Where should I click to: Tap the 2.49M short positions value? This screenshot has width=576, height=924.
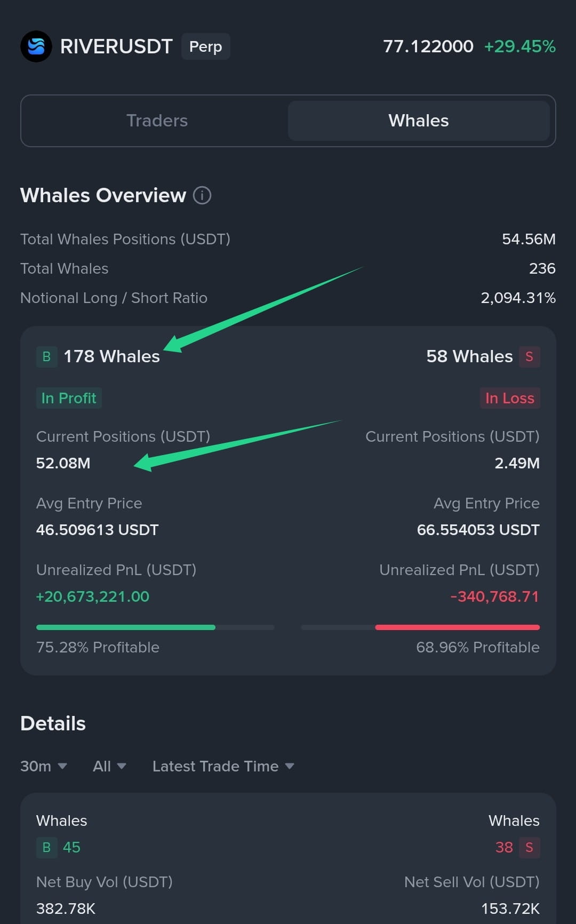pos(517,463)
